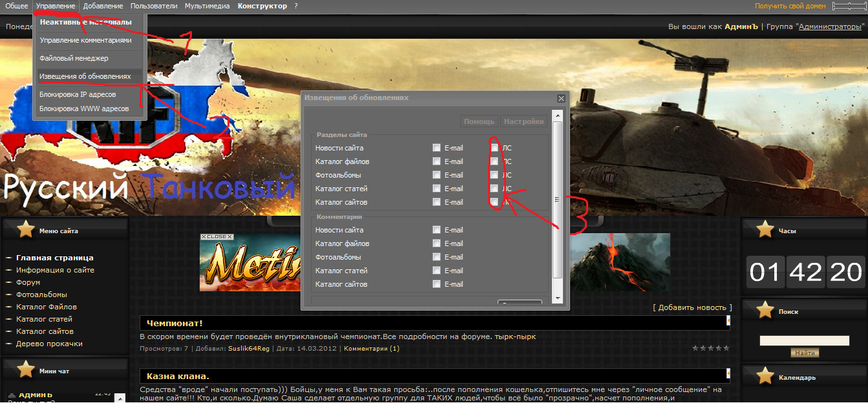Enable E-mail for Фотоальбомы under Комментарии
This screenshot has height=403, width=868.
[436, 257]
